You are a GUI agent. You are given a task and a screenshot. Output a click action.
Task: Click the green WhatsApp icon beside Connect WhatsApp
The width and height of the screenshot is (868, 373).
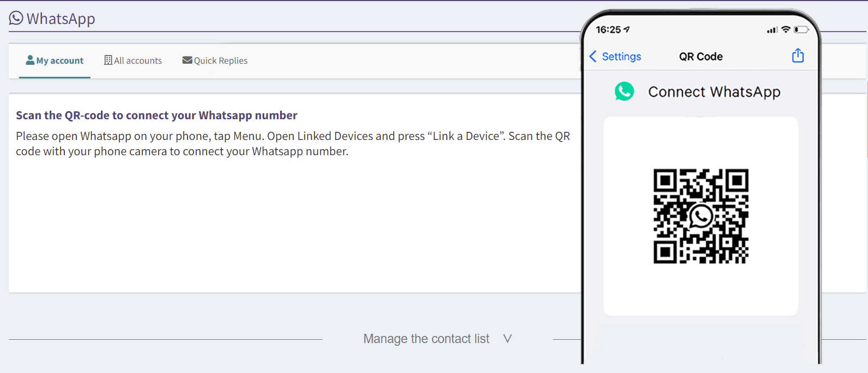(x=624, y=91)
